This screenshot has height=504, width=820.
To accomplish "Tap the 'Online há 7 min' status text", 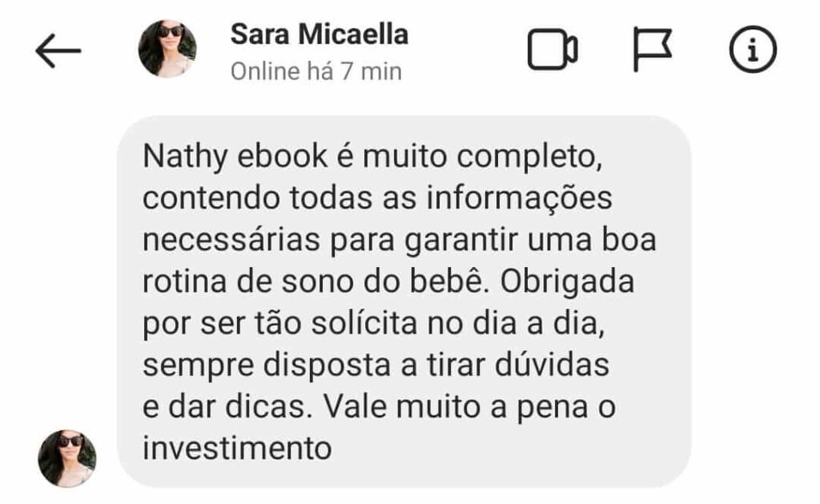I will point(316,71).
